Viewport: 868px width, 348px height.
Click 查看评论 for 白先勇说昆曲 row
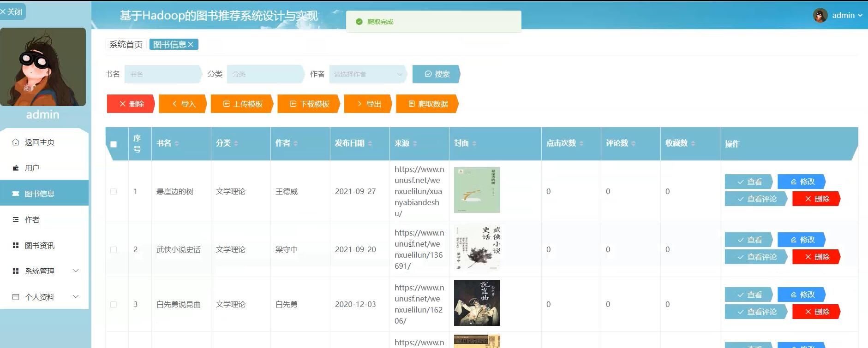click(756, 312)
